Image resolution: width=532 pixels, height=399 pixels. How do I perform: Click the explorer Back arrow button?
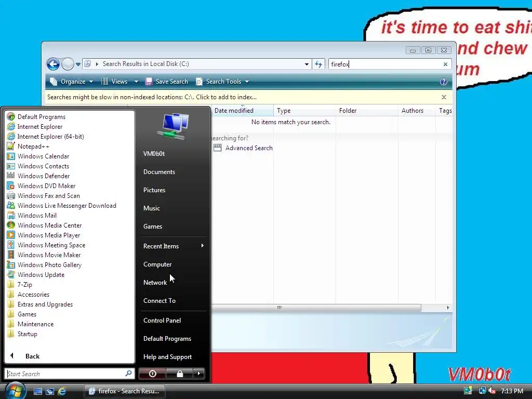[x=54, y=64]
